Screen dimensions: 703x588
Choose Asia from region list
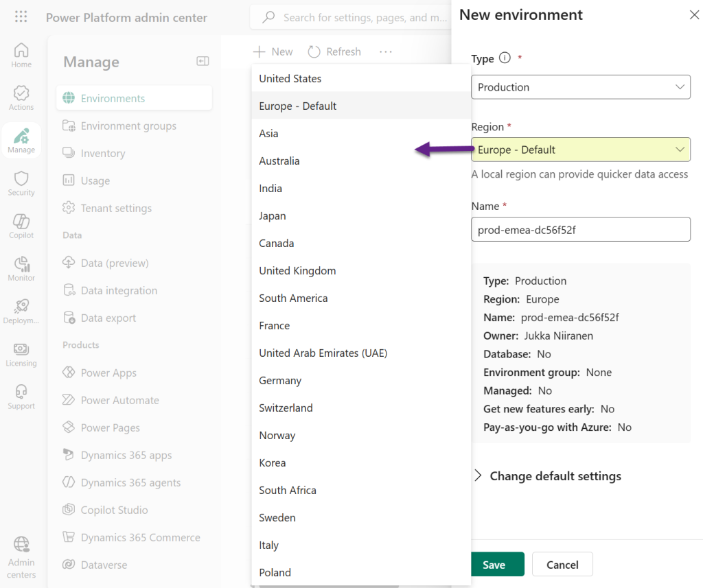(361, 134)
